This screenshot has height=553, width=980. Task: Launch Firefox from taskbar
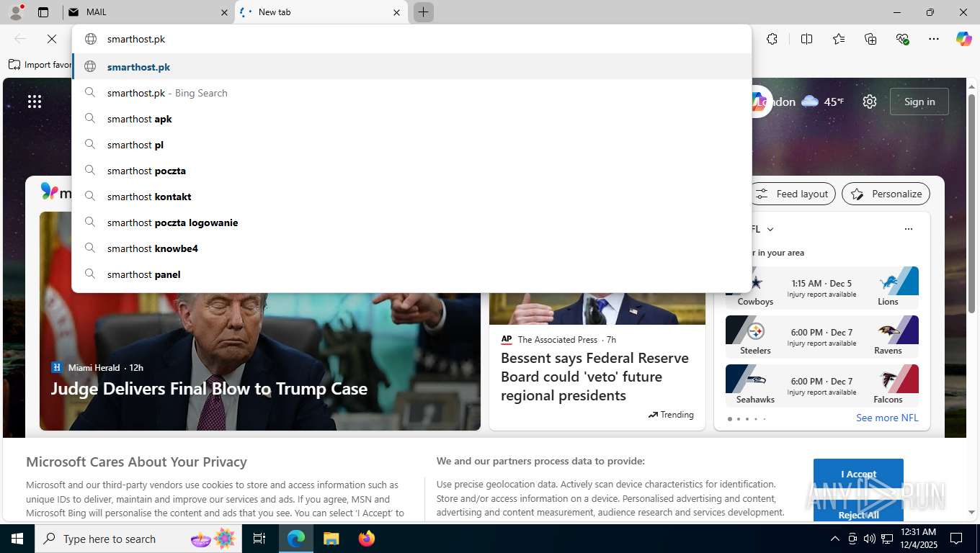click(367, 539)
